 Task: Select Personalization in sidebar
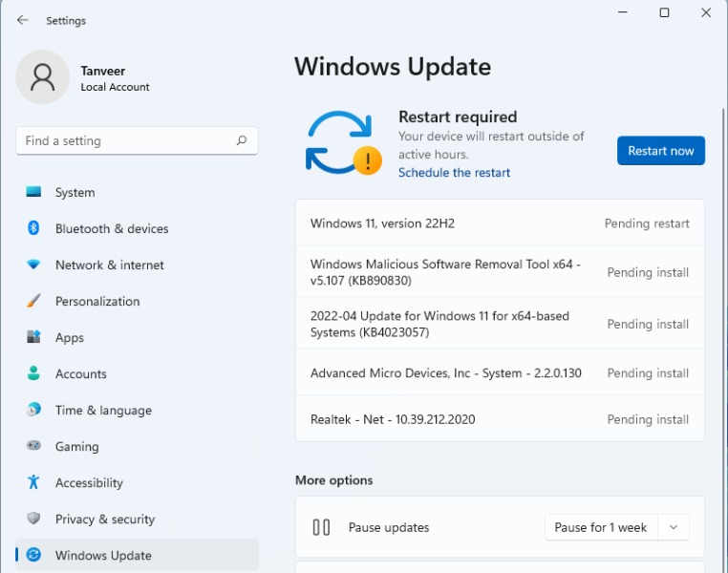click(x=137, y=301)
